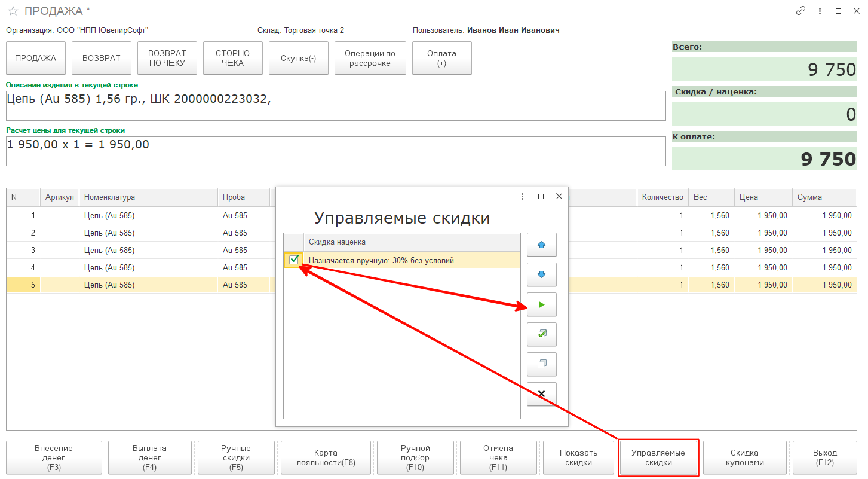Sort by the Номенклатура column header
Image resolution: width=868 pixels, height=479 pixels.
point(148,197)
